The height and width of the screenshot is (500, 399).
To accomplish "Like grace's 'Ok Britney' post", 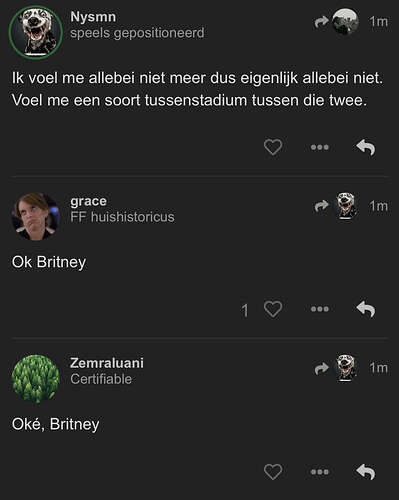I will tap(273, 309).
